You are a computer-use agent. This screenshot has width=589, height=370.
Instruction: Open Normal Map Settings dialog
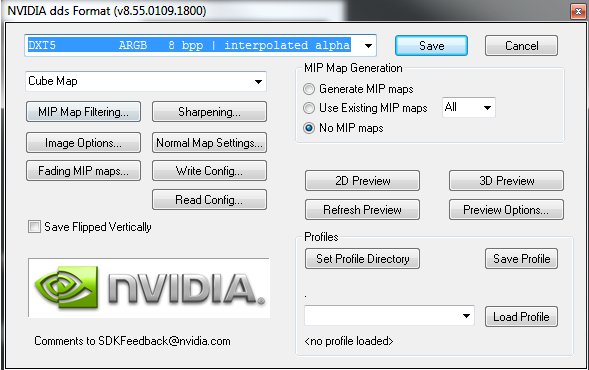[209, 143]
